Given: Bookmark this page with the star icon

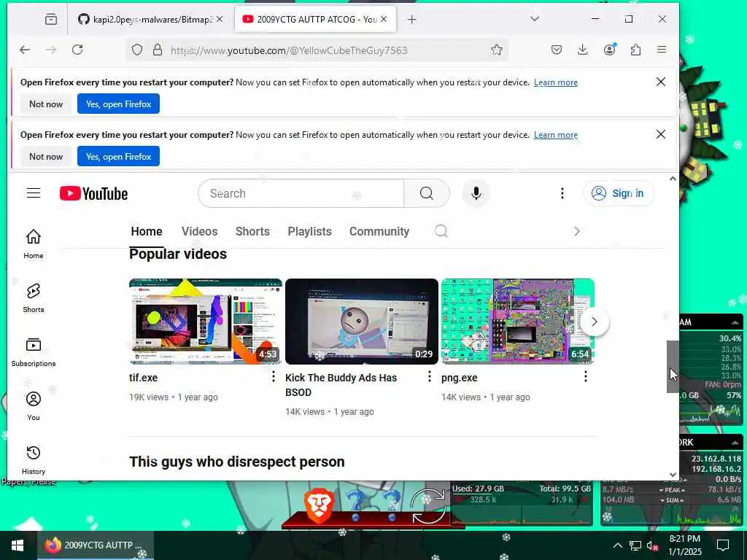Looking at the screenshot, I should pyautogui.click(x=496, y=50).
